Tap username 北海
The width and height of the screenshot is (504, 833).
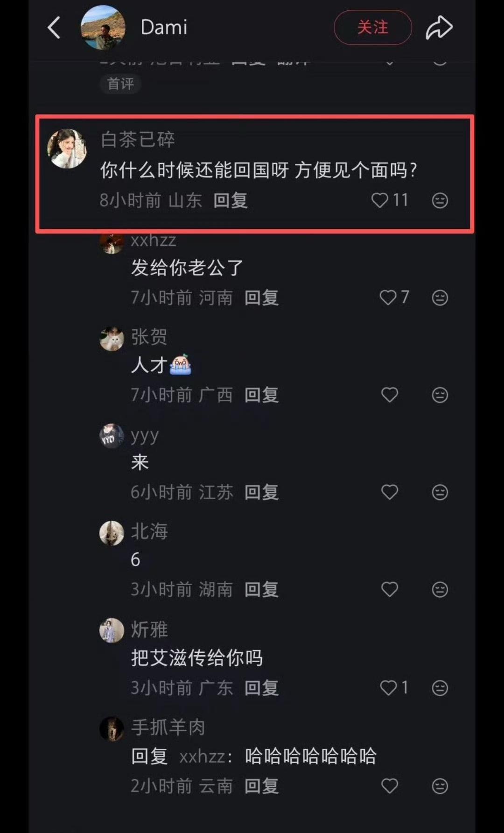[149, 531]
